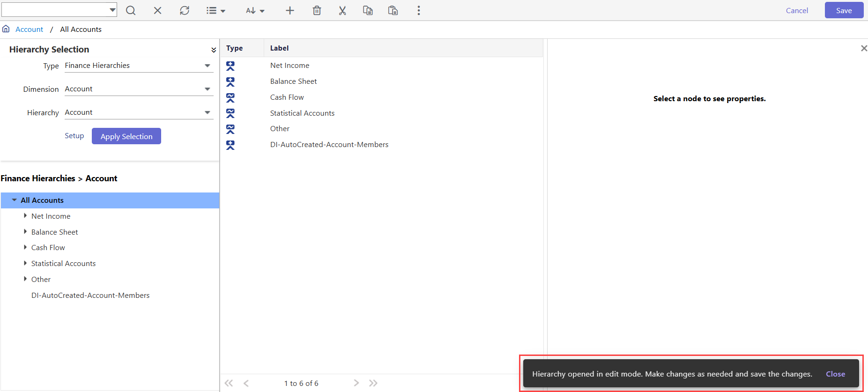Click the copy icon in toolbar

click(x=368, y=10)
